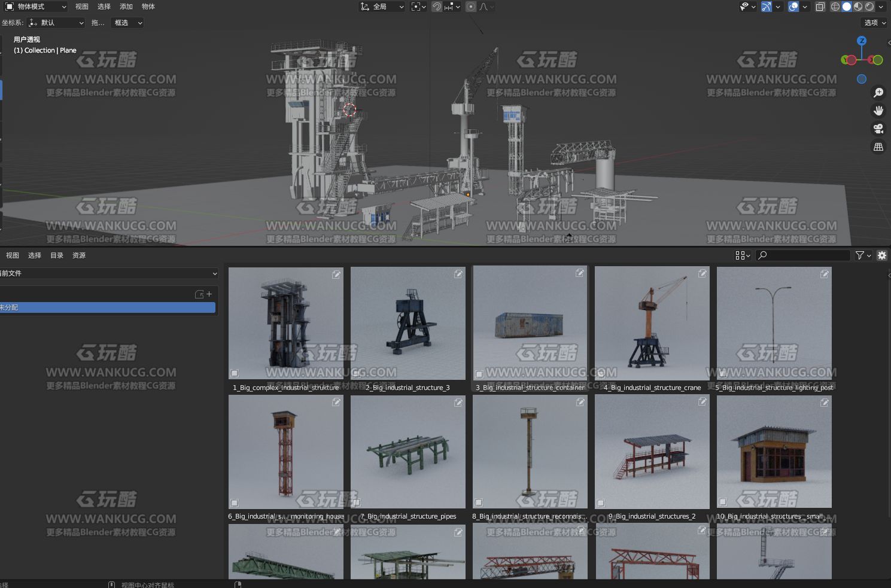Toggle camera view icon

click(878, 129)
